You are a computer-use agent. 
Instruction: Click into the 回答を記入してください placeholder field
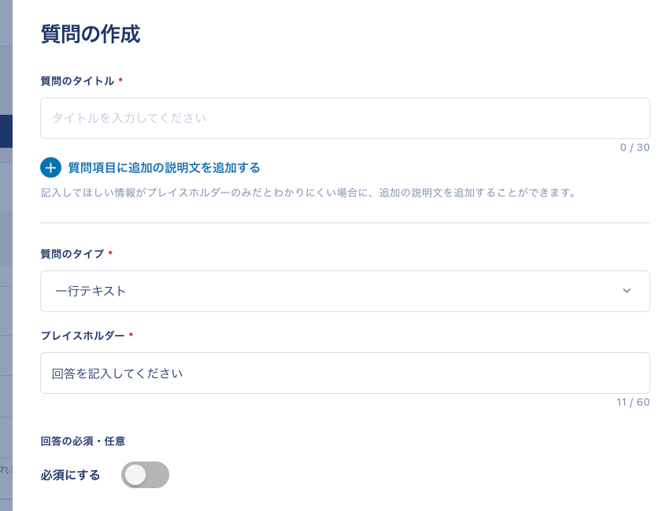tap(344, 373)
